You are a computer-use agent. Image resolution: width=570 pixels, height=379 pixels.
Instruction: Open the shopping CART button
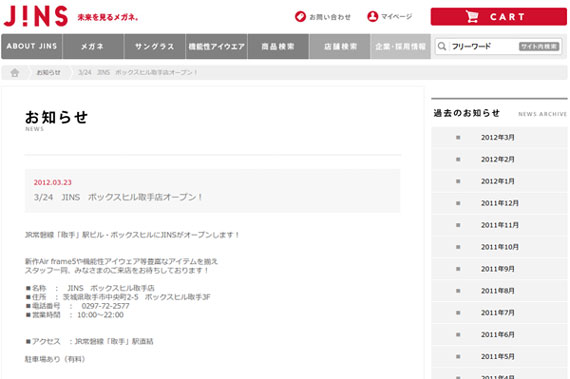(498, 17)
